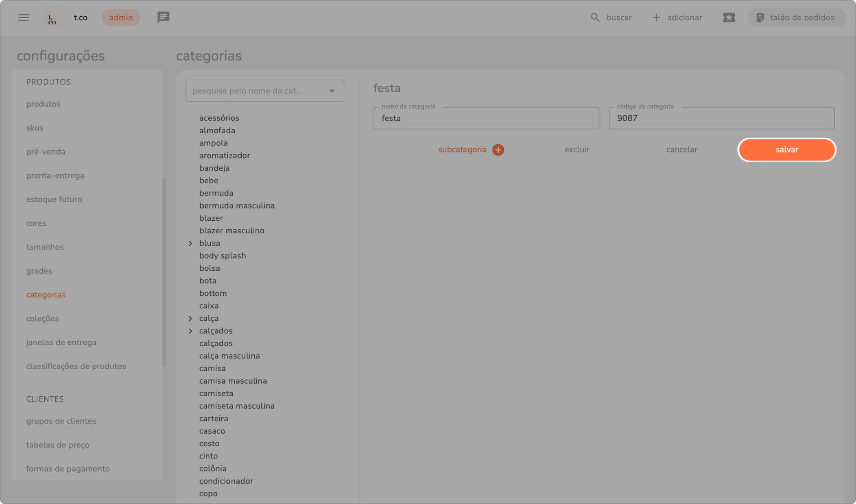This screenshot has width=856, height=504.
Task: Open the category search dropdown arrow
Action: pos(332,91)
